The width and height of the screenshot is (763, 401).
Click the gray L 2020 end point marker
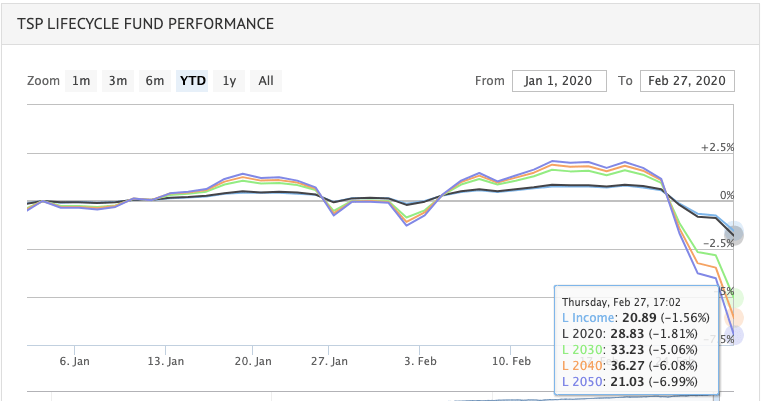click(x=735, y=234)
